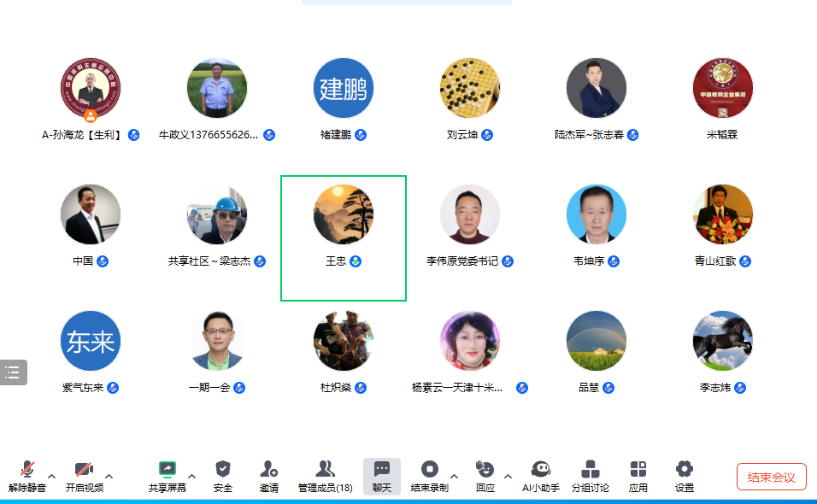
Task: Expand share options arrow beside 共享屏幕
Action: pos(191,476)
